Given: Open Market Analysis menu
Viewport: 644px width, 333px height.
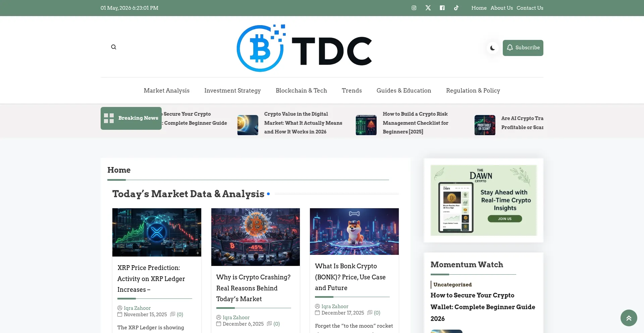Looking at the screenshot, I should (x=167, y=91).
